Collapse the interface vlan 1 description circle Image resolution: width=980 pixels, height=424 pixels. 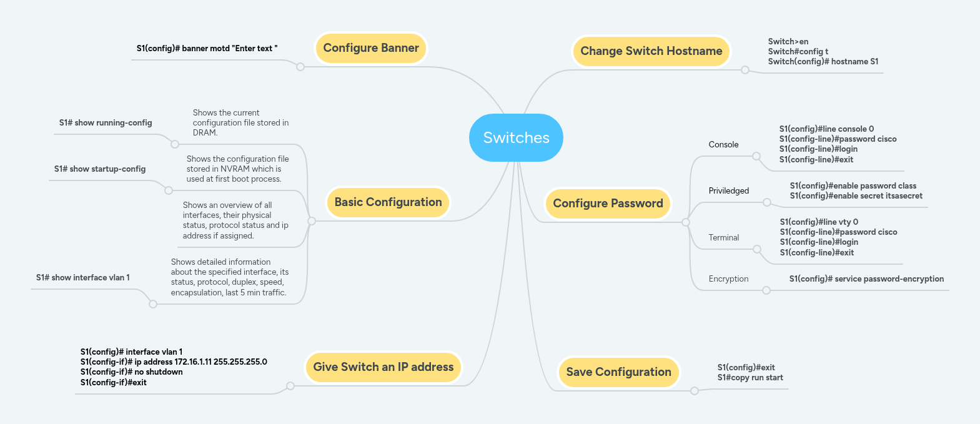click(153, 304)
